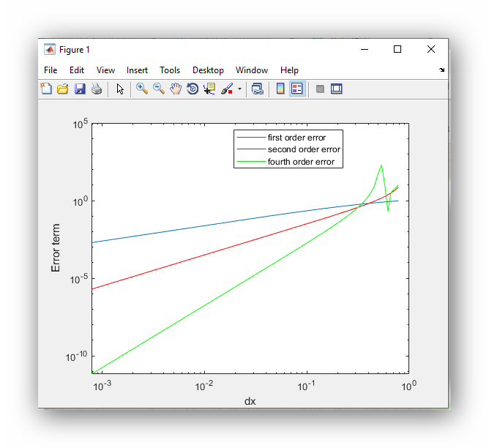
Task: Open a file with the folder icon
Action: (x=63, y=89)
